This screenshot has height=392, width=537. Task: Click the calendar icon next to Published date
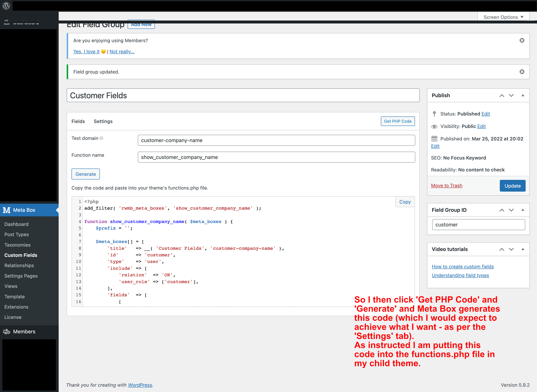coord(434,138)
